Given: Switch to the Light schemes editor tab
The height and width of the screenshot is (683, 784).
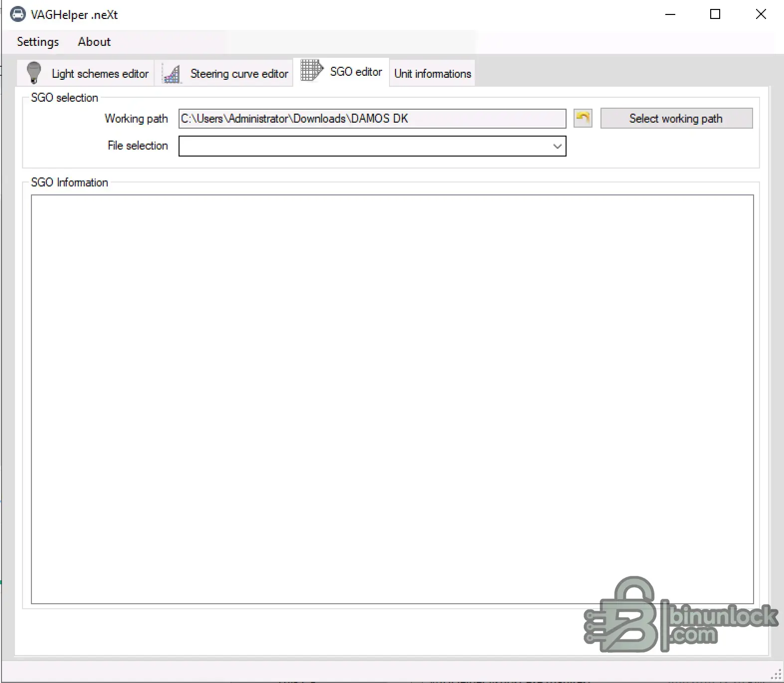Looking at the screenshot, I should 85,73.
